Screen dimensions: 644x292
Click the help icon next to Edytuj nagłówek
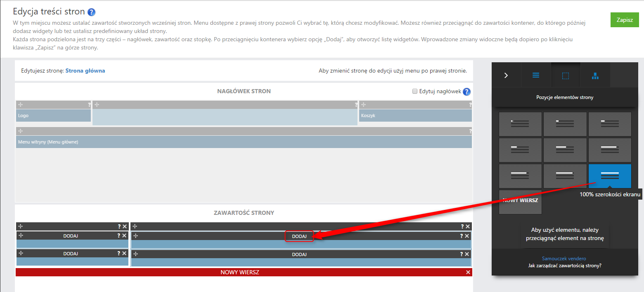click(466, 92)
